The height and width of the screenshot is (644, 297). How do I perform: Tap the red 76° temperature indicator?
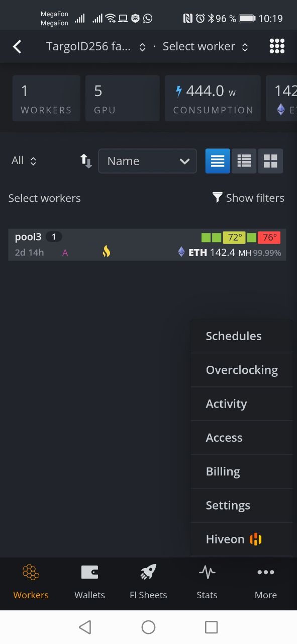(x=269, y=237)
